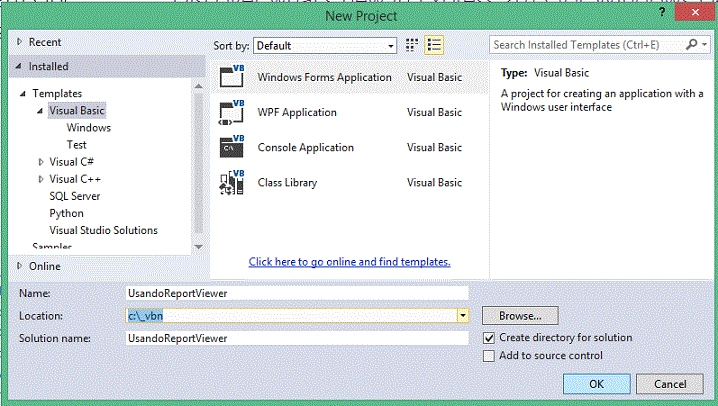Click the Solution name input field
This screenshot has height=406, width=718.
click(297, 338)
